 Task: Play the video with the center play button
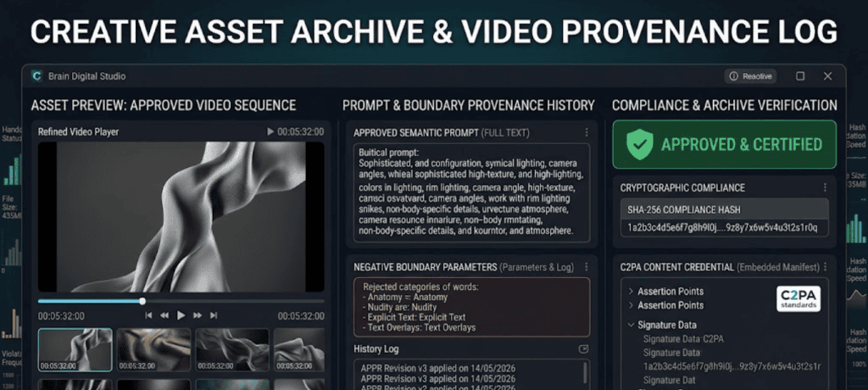point(181,315)
